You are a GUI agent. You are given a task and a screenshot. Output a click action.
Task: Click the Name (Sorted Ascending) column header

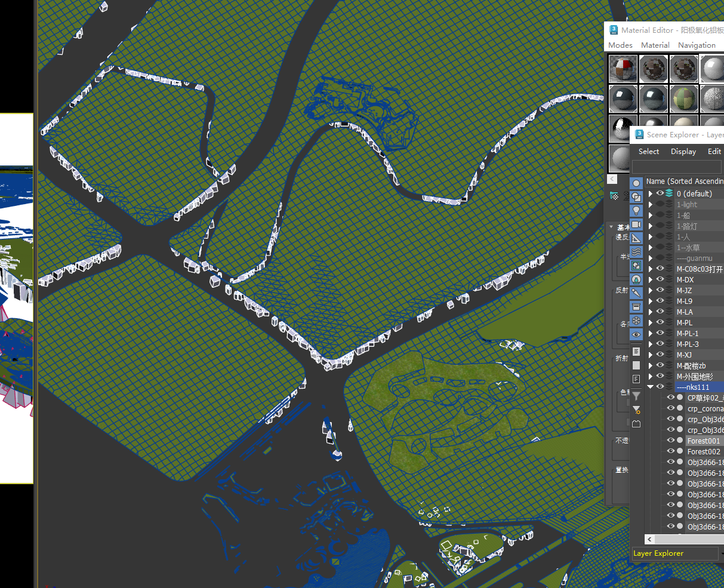(x=684, y=181)
